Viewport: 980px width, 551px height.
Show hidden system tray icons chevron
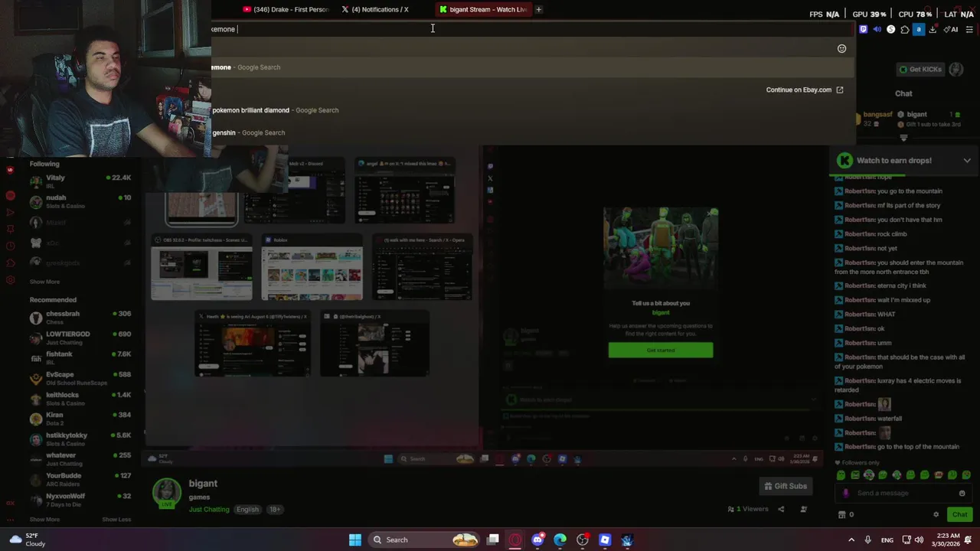[x=851, y=540]
